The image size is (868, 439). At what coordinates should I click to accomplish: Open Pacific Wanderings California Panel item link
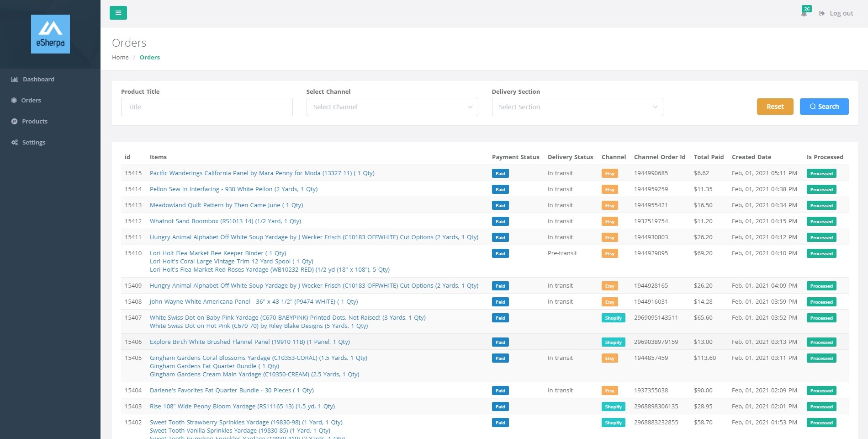262,173
